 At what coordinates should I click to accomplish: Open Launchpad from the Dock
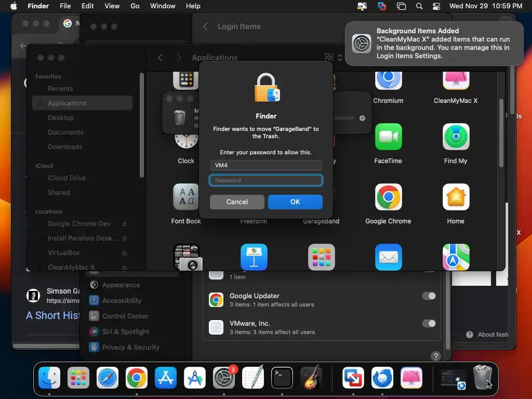78,378
